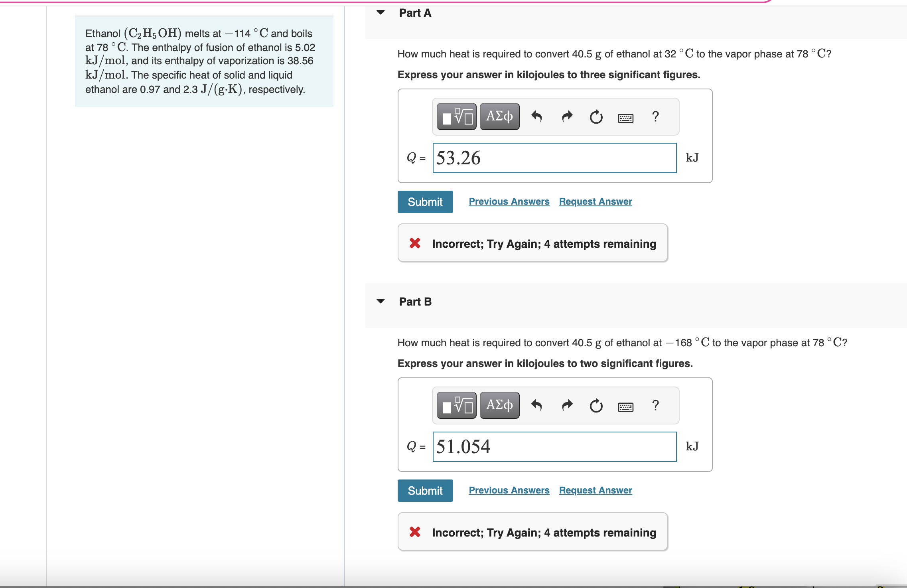
Task: Submit the Part B answer
Action: tap(425, 491)
